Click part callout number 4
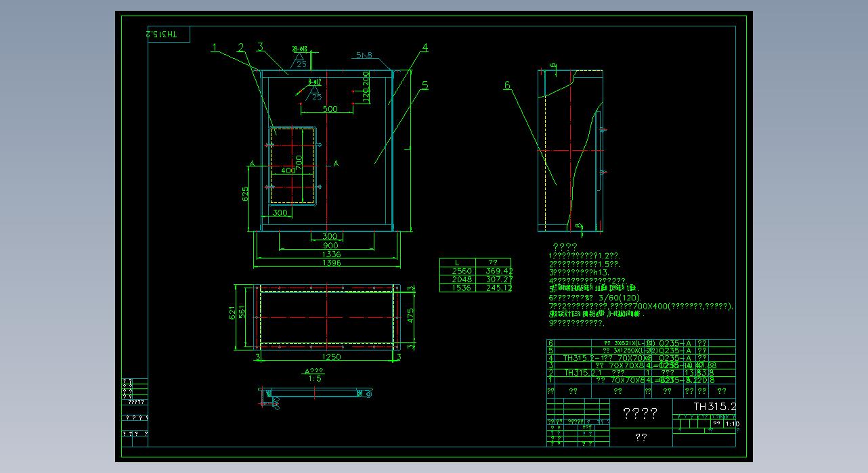This screenshot has height=473, width=868. tap(425, 47)
